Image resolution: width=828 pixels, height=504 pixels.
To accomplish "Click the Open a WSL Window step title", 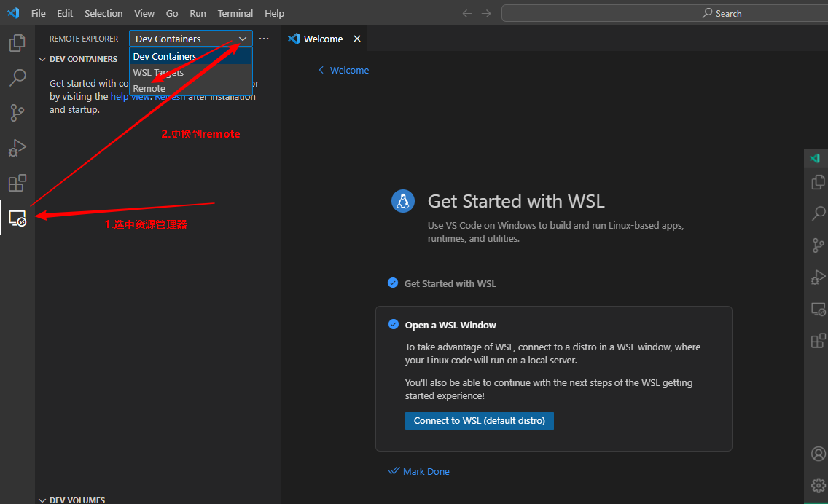I will [x=450, y=325].
